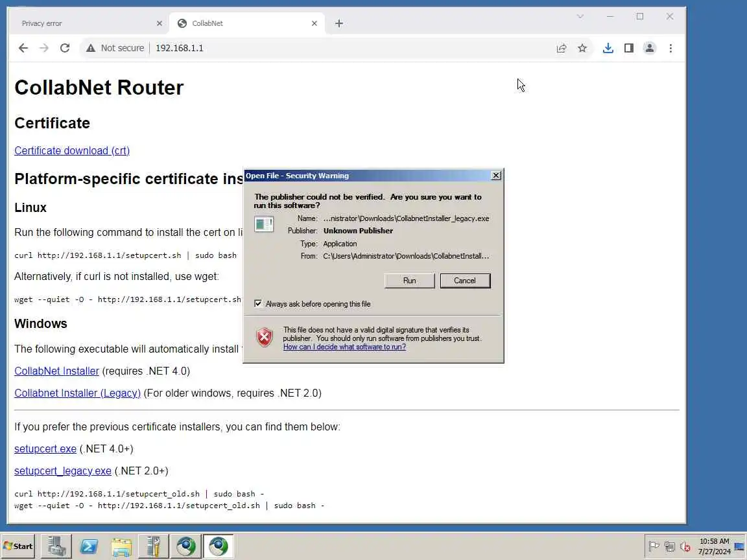This screenshot has width=747, height=560.
Task: Click the address bar URL 192.168.1.1
Action: (x=179, y=48)
